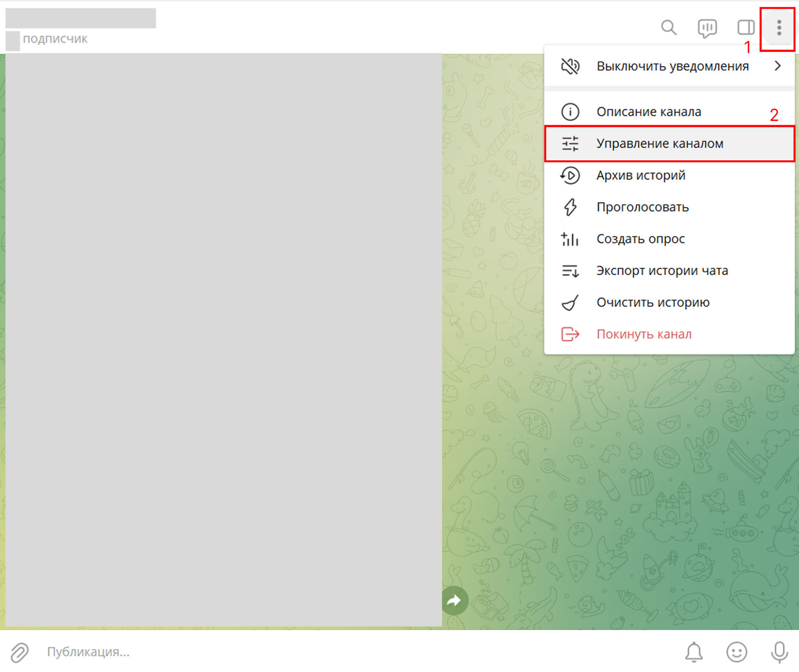Click the red Покинуть канал link
The width and height of the screenshot is (799, 672).
click(x=644, y=334)
